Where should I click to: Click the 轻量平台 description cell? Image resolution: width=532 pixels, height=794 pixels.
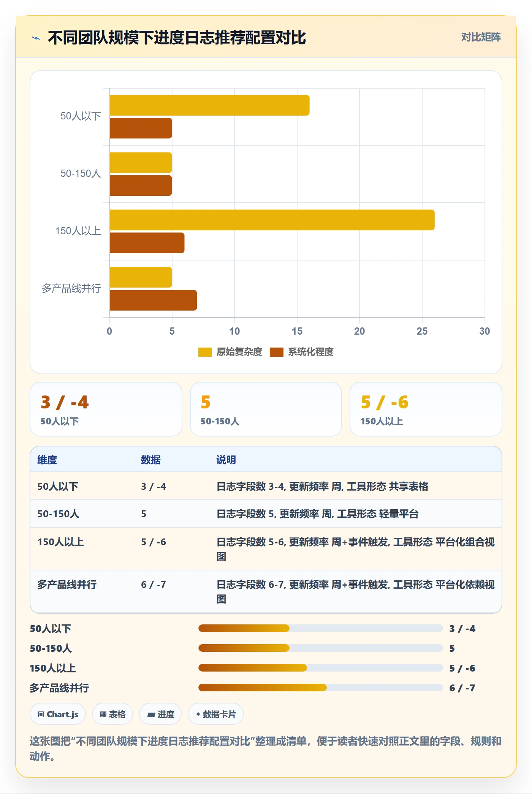coord(317,514)
